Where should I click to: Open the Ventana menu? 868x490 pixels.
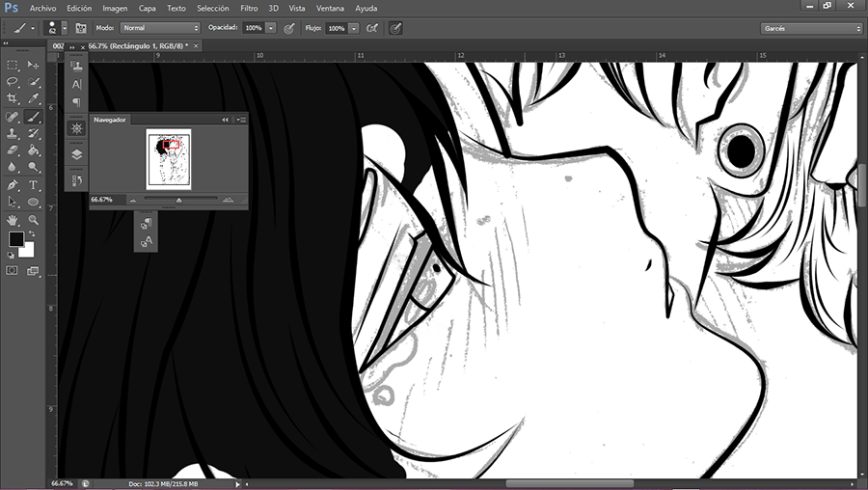[331, 8]
